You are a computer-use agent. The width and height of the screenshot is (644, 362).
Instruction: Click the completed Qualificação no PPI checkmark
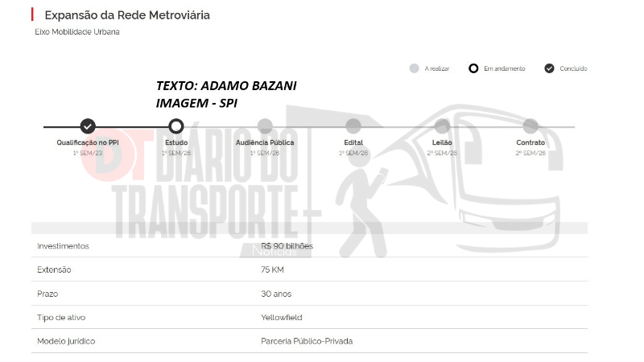pyautogui.click(x=88, y=125)
